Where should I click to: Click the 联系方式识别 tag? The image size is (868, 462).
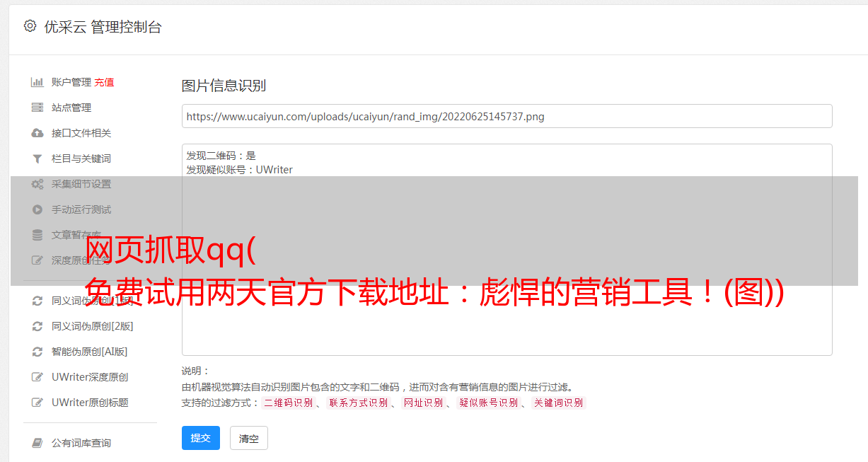coord(358,403)
